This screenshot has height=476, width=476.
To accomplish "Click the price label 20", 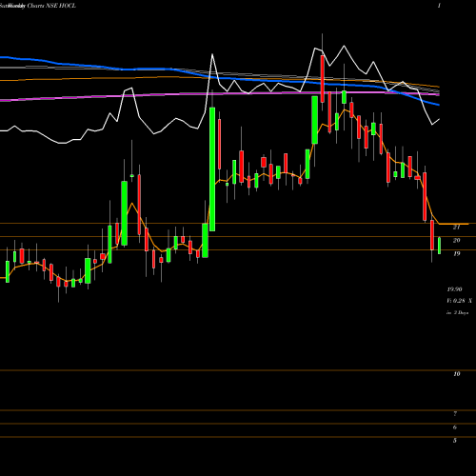I will coord(456,240).
